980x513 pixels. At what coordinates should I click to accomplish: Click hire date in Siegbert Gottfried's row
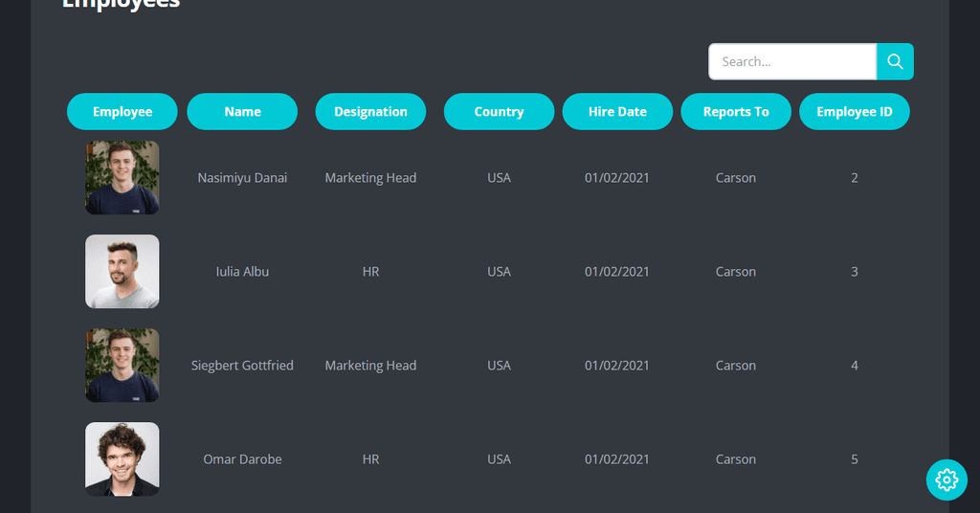tap(617, 366)
